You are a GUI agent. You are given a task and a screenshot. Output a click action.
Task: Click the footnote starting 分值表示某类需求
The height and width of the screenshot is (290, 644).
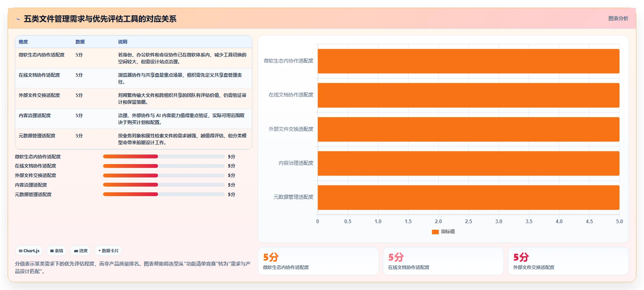click(x=133, y=267)
